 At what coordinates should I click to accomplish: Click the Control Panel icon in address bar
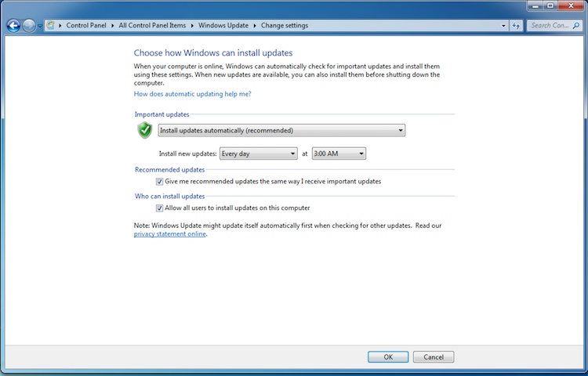(x=50, y=26)
